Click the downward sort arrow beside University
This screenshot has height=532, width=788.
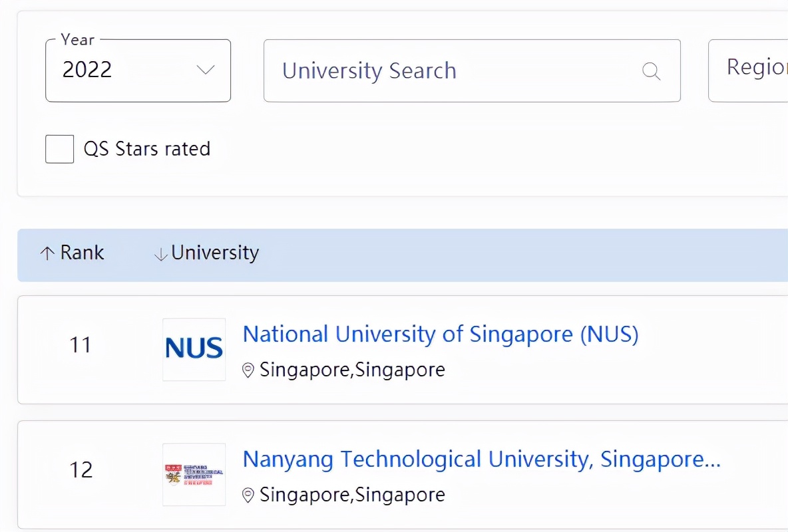[x=160, y=253]
